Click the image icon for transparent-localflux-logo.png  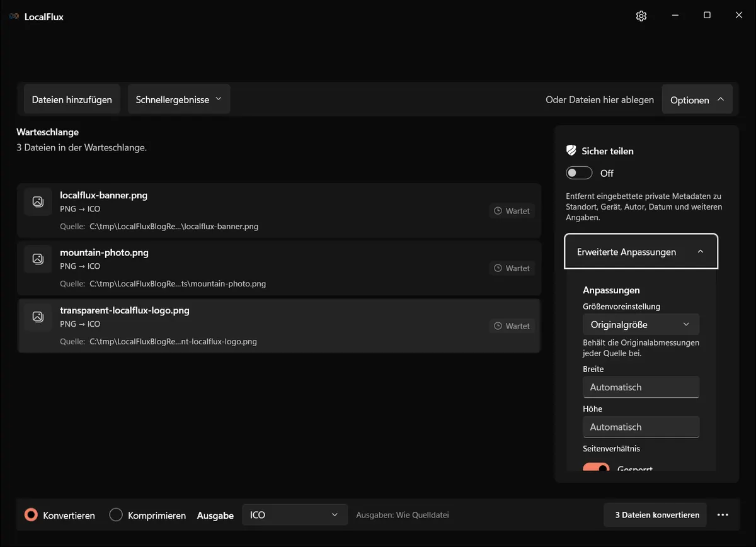click(x=38, y=317)
